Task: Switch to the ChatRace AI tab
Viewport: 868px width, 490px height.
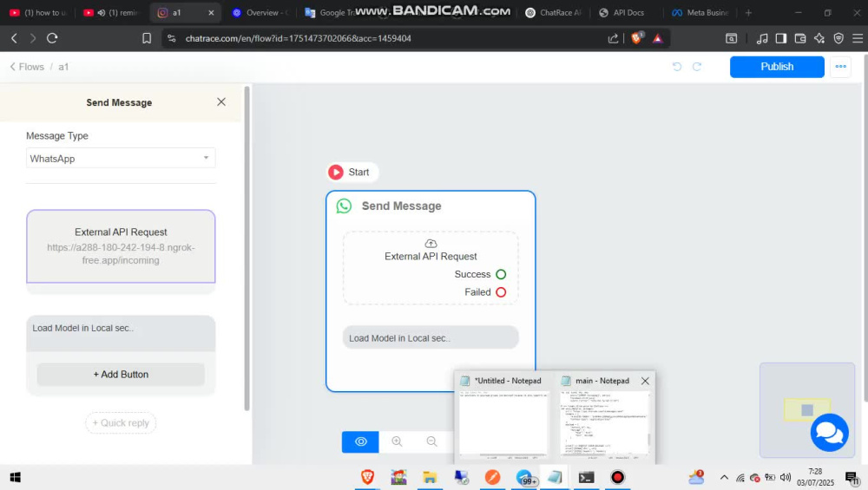Action: (554, 13)
